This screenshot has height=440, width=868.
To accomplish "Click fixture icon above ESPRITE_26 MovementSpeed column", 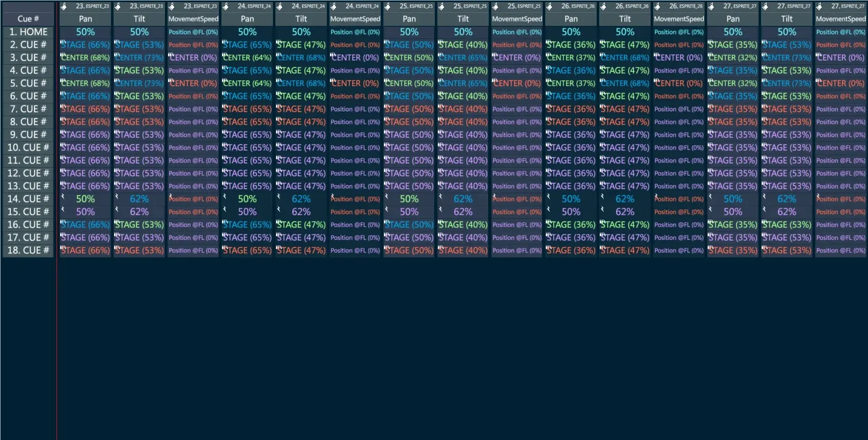I will pyautogui.click(x=657, y=7).
